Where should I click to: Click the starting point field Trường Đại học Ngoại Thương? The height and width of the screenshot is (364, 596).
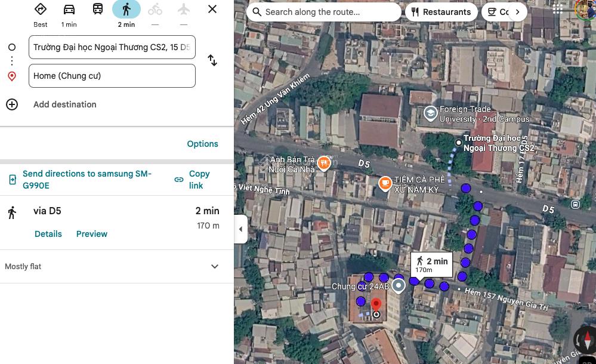[112, 47]
